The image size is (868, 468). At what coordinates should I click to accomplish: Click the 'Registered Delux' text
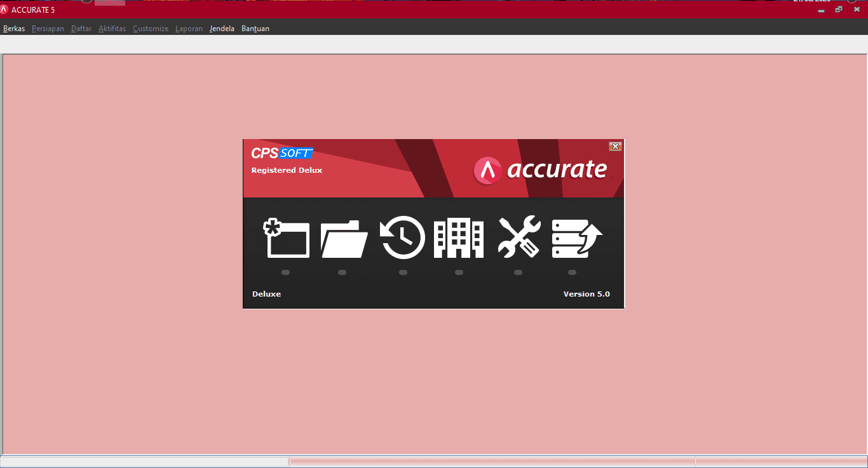click(287, 170)
